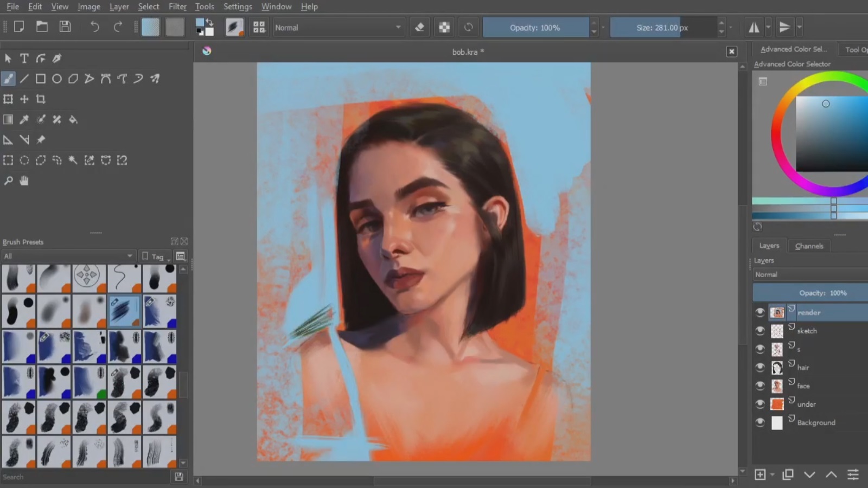Hide the hair layer

point(760,368)
